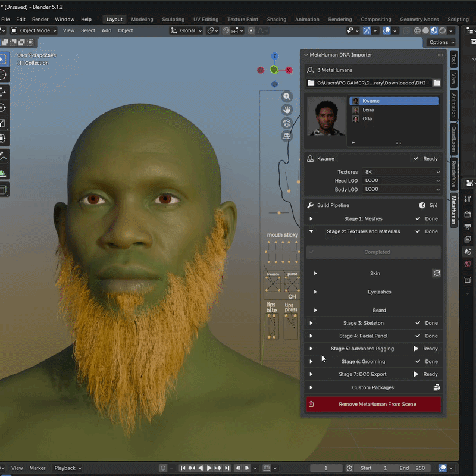Switch orthographic/perspective grid icon
Image resolution: width=476 pixels, height=476 pixels.
(x=287, y=136)
